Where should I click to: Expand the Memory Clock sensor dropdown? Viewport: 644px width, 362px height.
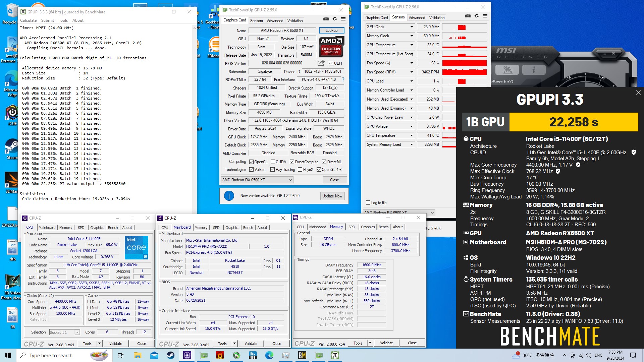(x=412, y=36)
